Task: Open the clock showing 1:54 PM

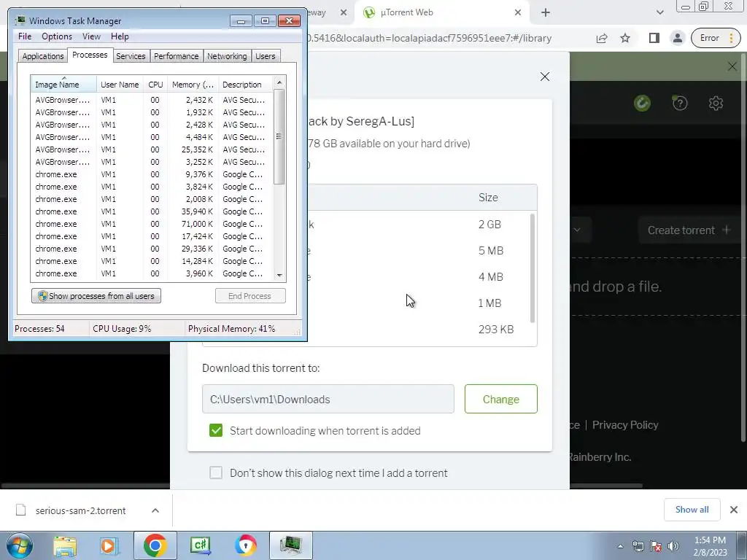Action: click(x=710, y=546)
